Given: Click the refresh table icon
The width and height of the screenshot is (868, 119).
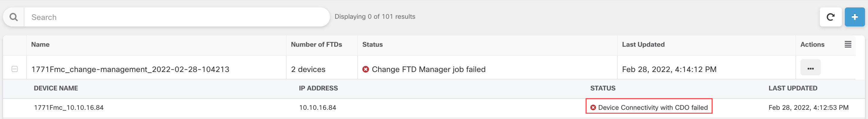Looking at the screenshot, I should pyautogui.click(x=830, y=17).
